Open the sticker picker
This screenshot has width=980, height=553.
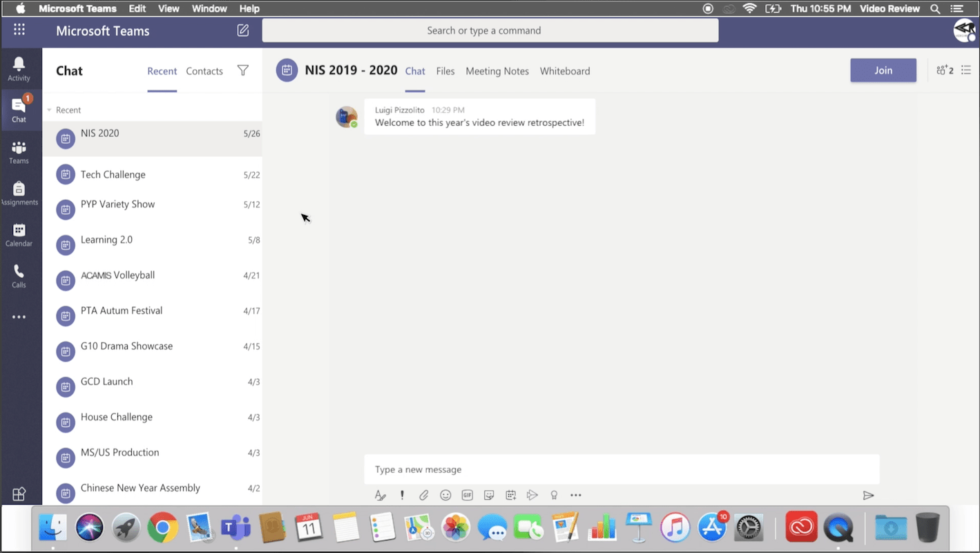coord(489,495)
